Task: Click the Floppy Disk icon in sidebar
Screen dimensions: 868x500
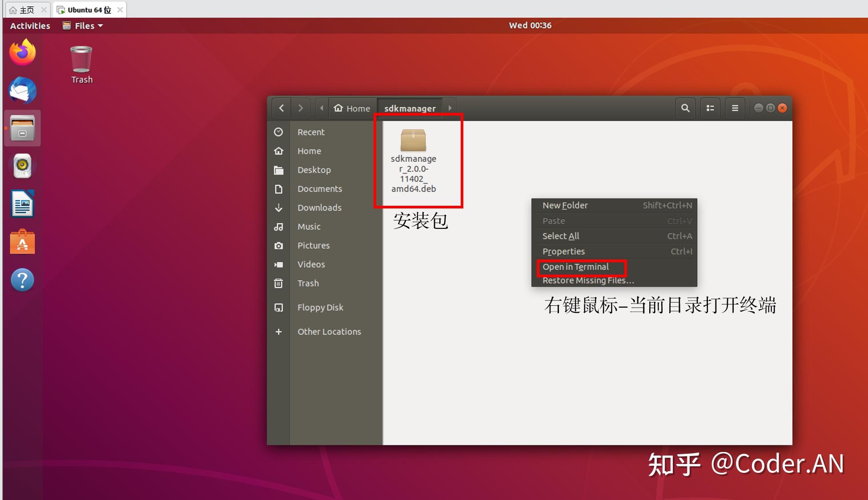Action: (x=278, y=308)
